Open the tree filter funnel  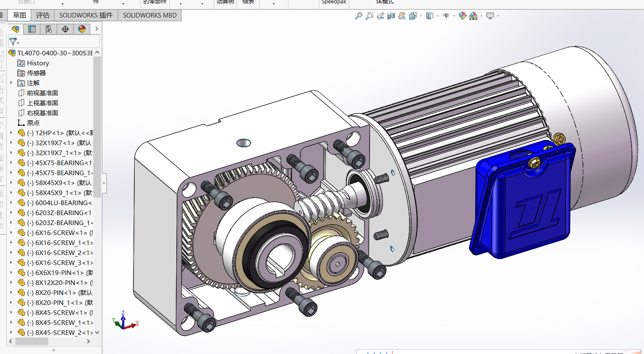pos(14,42)
